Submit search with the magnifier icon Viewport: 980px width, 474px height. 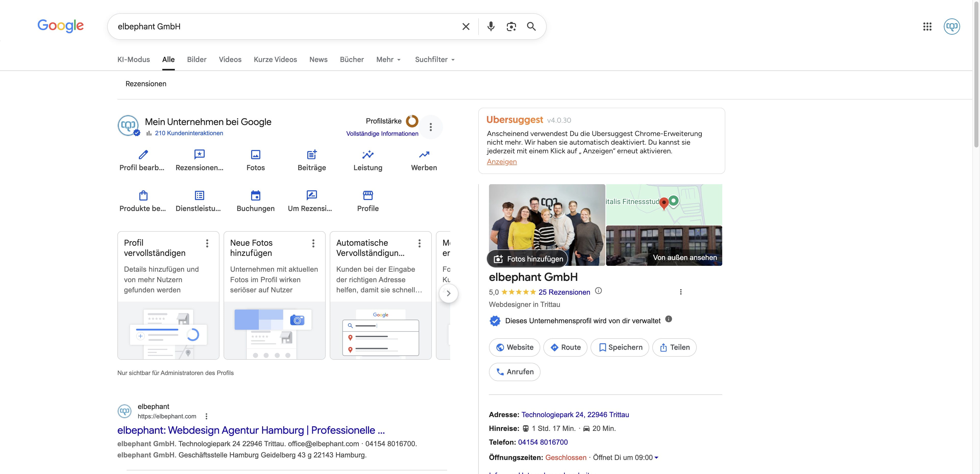point(531,26)
